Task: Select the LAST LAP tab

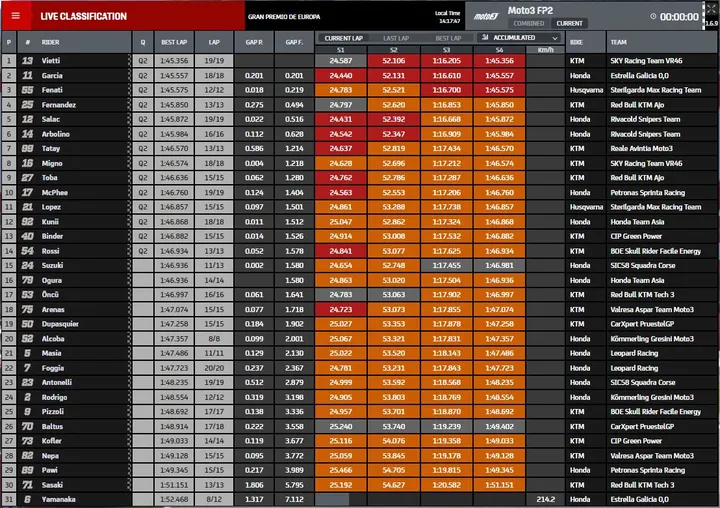Action: [396, 38]
